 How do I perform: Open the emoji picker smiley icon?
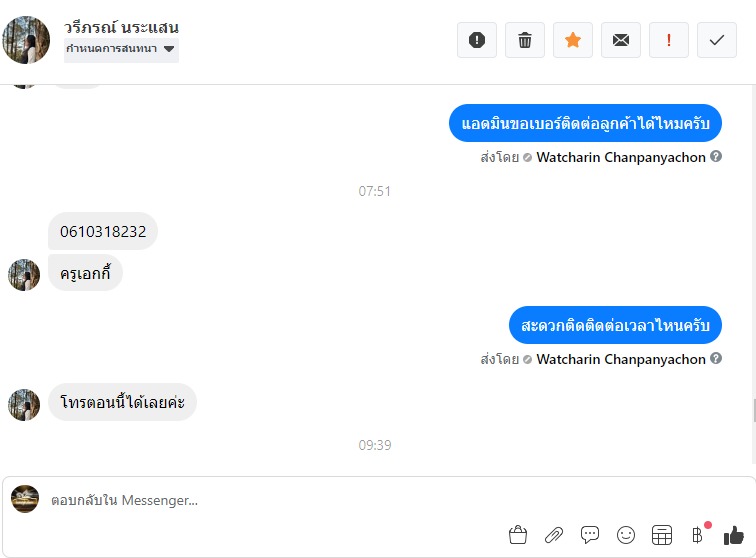626,535
